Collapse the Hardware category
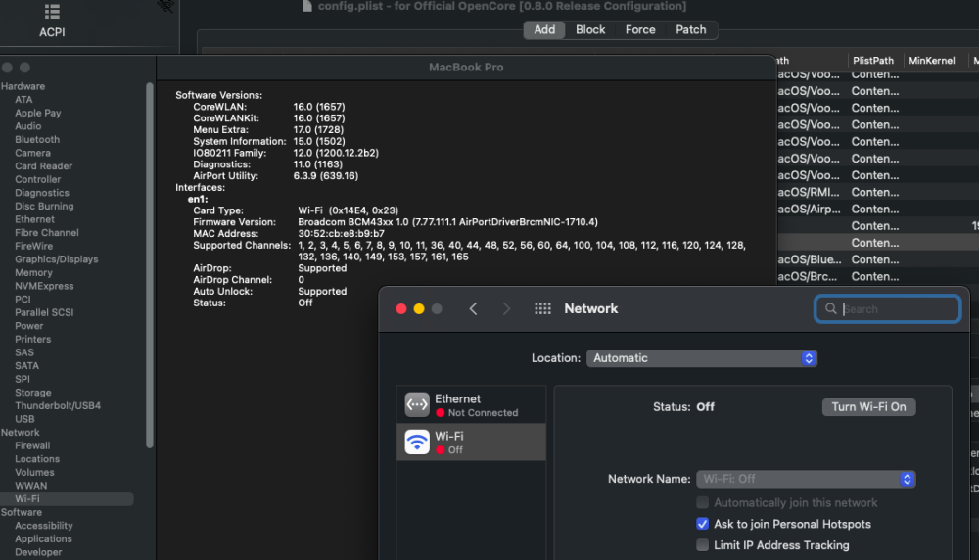Viewport: 979px width, 560px height. tap(23, 86)
